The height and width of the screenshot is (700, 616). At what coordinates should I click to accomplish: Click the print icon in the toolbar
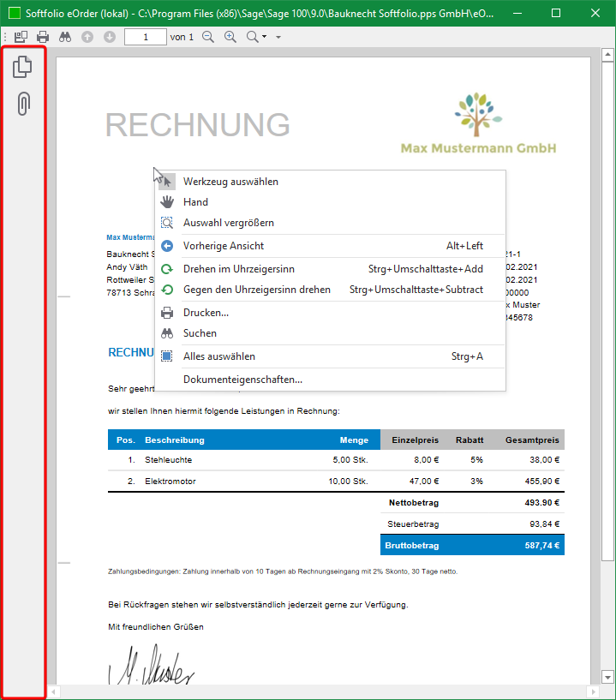pyautogui.click(x=43, y=37)
